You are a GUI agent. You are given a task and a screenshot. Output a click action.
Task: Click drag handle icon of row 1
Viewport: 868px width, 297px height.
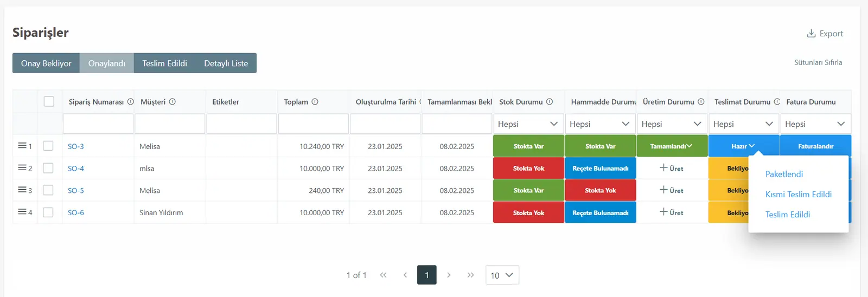pyautogui.click(x=22, y=146)
